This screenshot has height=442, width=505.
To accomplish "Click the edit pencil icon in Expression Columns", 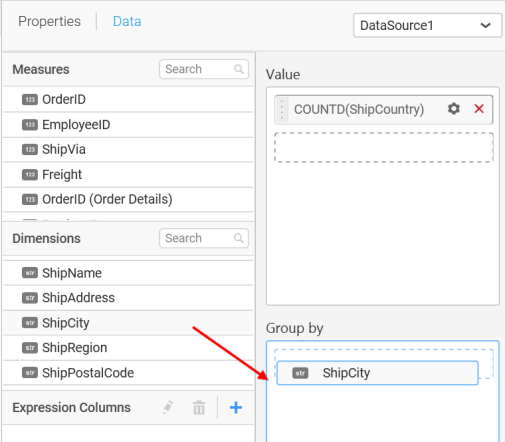I will coord(168,407).
